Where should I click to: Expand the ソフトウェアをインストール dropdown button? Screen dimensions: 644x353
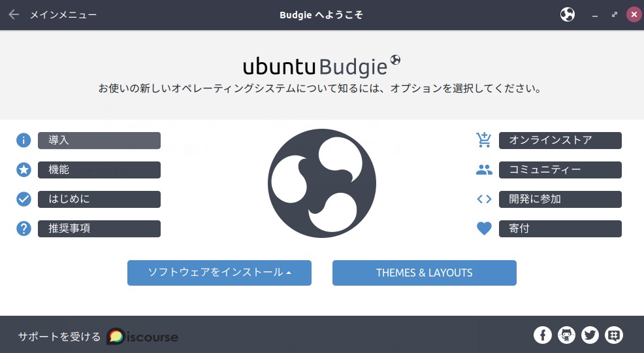(219, 273)
